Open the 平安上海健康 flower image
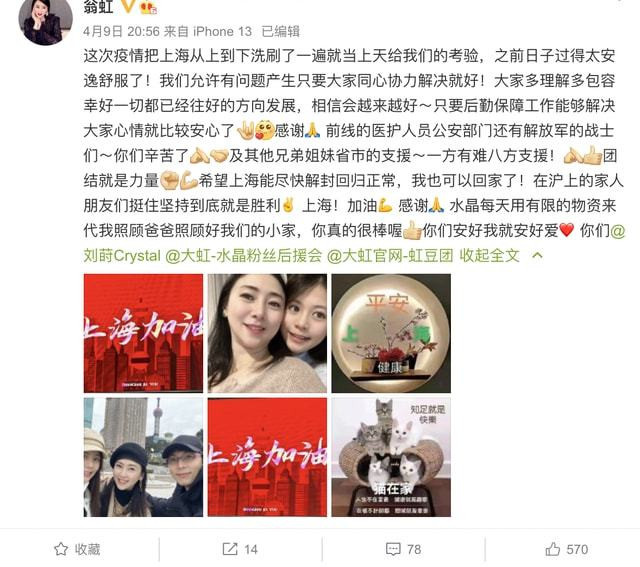Screen dimensions: 640x567 click(391, 333)
